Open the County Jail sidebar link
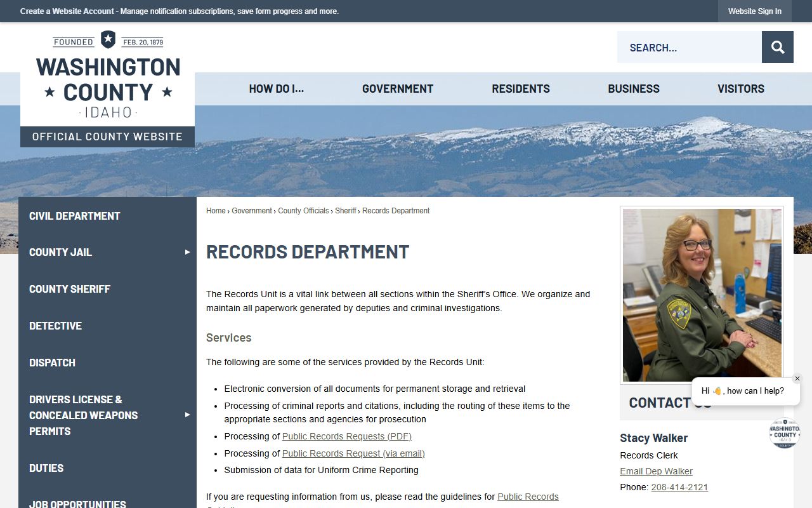The image size is (812, 508). click(x=61, y=252)
